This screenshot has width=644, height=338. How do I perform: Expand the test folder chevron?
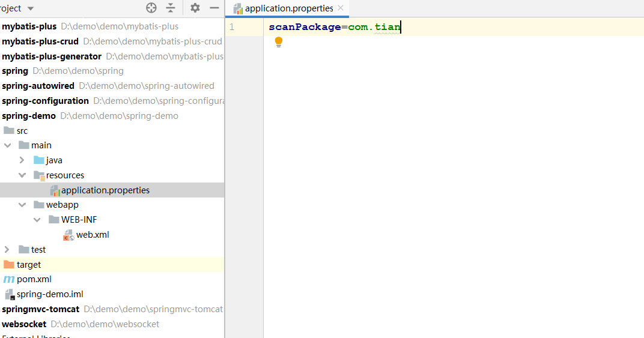(x=7, y=250)
